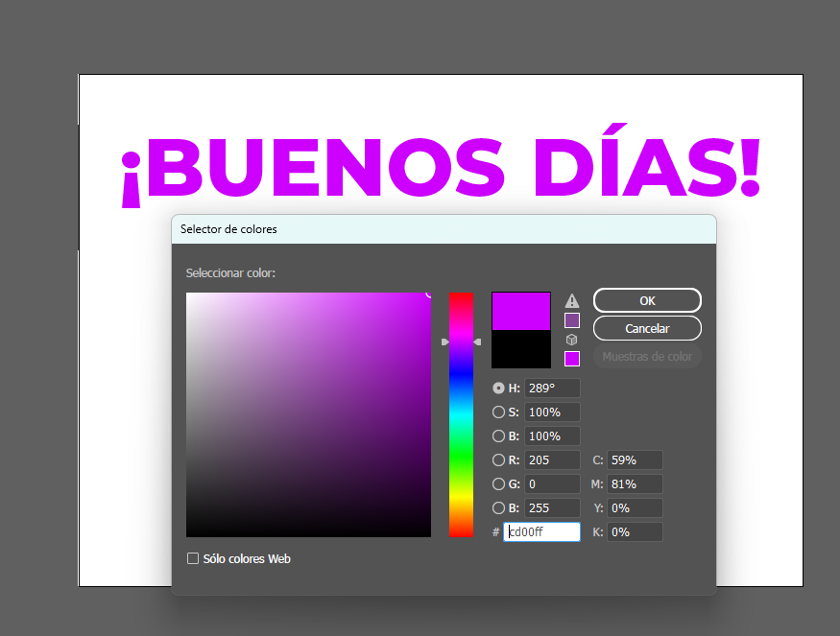Click the C field showing 59%
The image size is (840, 636).
pyautogui.click(x=635, y=459)
